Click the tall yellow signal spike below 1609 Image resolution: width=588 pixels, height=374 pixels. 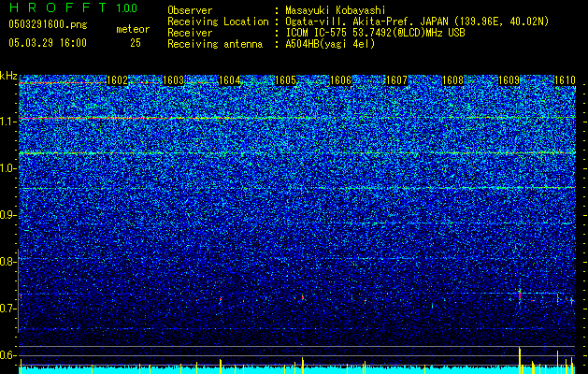(520, 361)
